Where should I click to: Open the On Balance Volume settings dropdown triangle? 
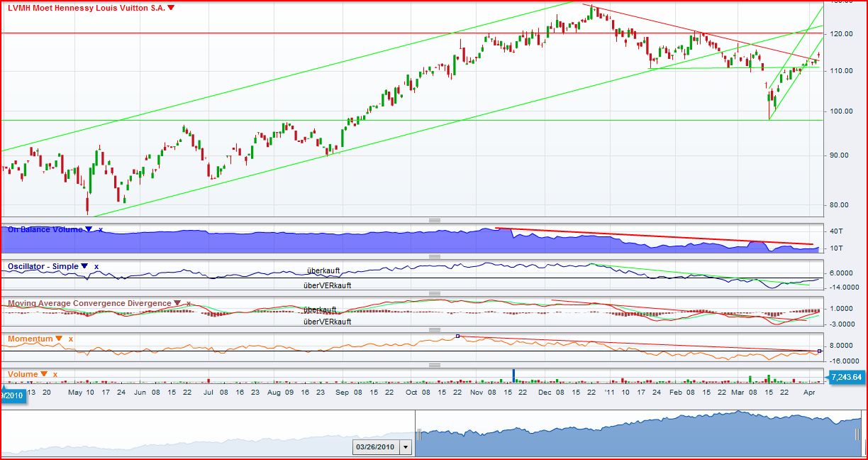coord(88,229)
